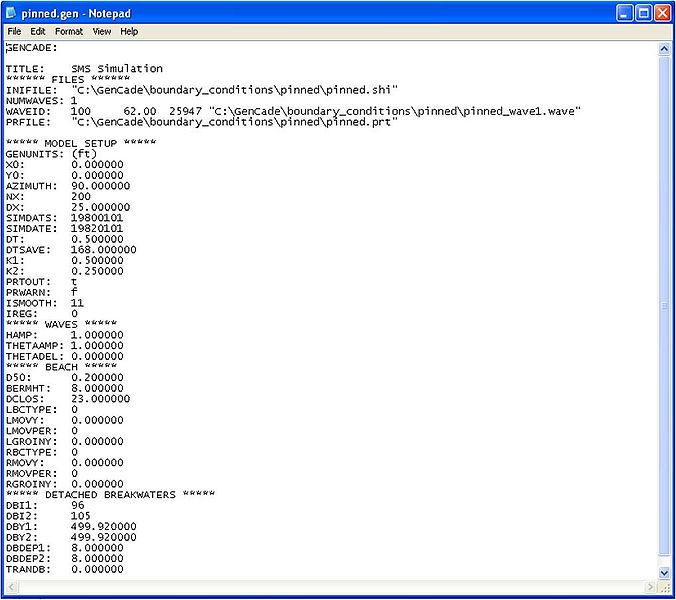Click the DBDEP1: label
Viewport: 676px width, 600px height.
tap(28, 548)
